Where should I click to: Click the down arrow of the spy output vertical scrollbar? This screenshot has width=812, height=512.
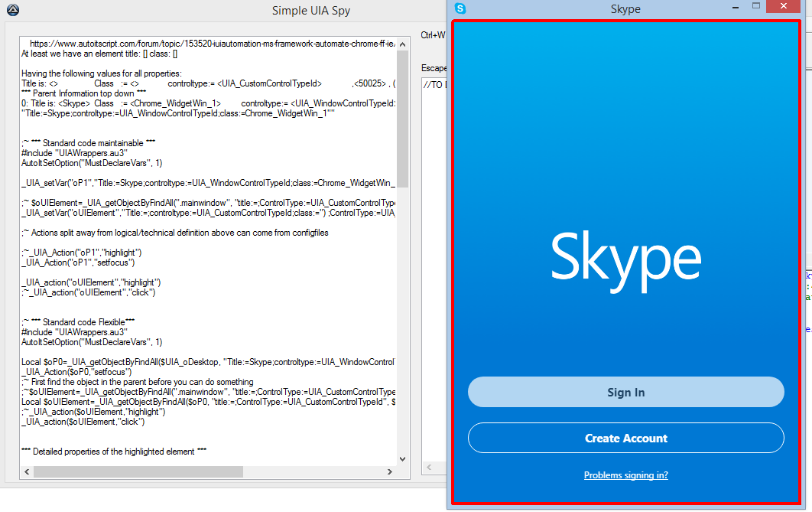pyautogui.click(x=402, y=459)
